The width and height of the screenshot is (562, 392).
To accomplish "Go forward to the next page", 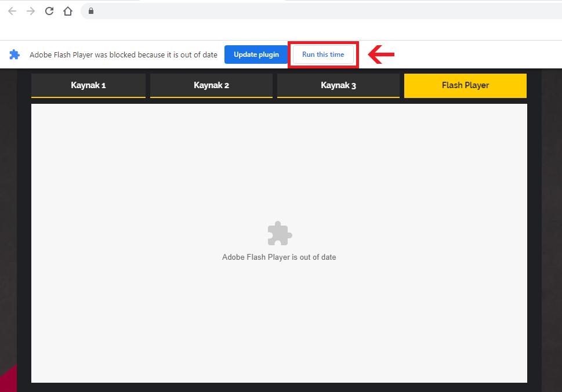I will (31, 11).
